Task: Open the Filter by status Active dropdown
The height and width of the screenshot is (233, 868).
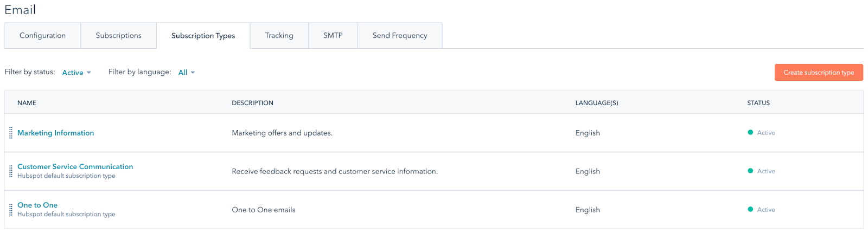Action: 76,73
